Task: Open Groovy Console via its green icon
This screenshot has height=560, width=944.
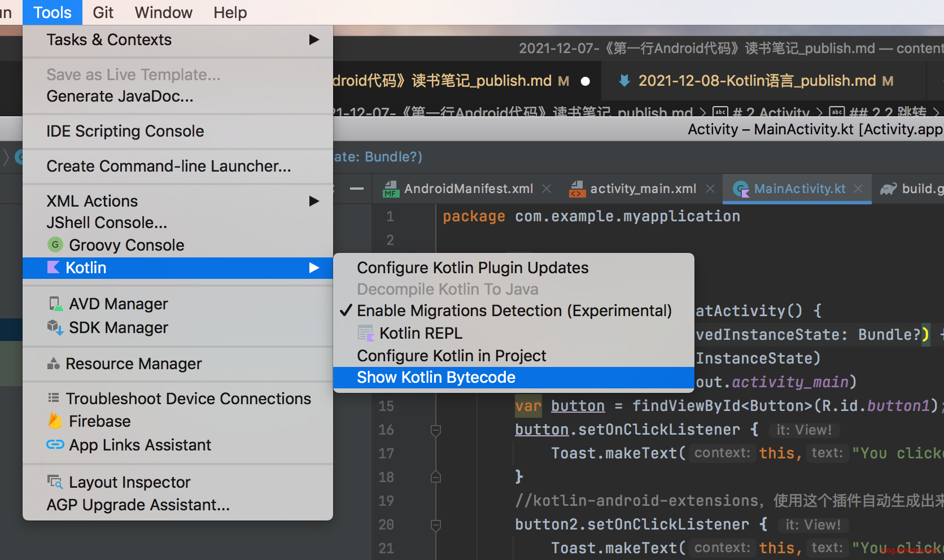Action: 55,244
